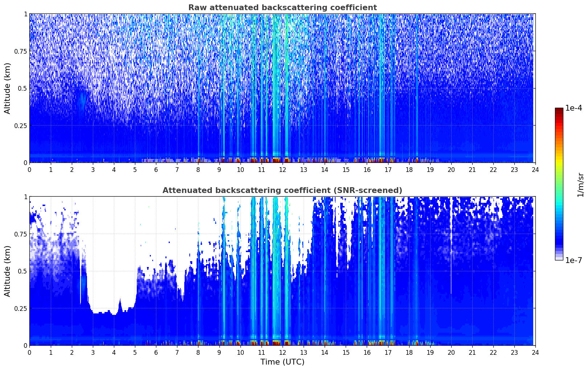This screenshot has height=370, width=588.
Task: Click time tick "14" under SNR-screened plot
Action: 325,352
